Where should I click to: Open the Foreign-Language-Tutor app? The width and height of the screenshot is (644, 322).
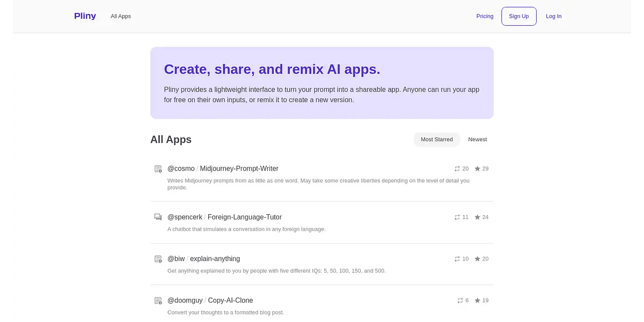(x=244, y=217)
